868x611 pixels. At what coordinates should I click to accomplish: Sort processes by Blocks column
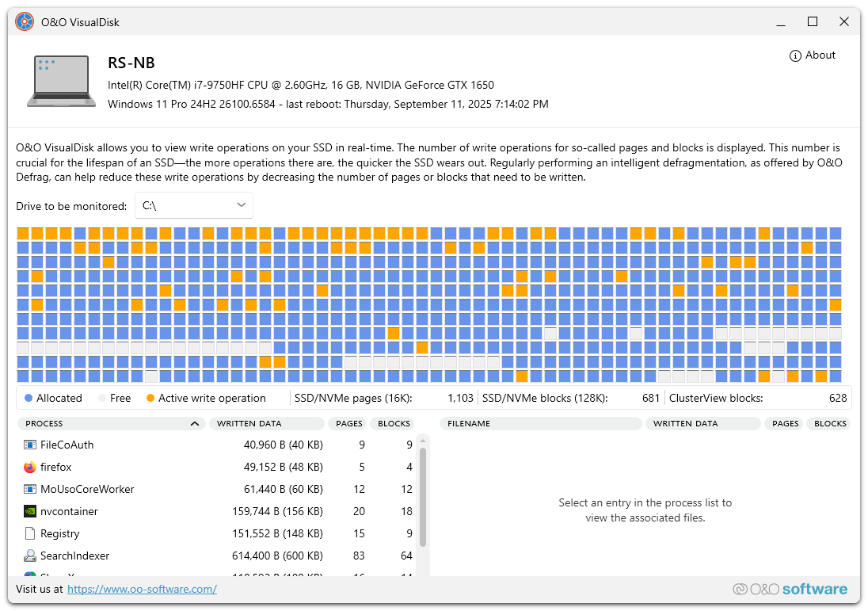tap(394, 423)
